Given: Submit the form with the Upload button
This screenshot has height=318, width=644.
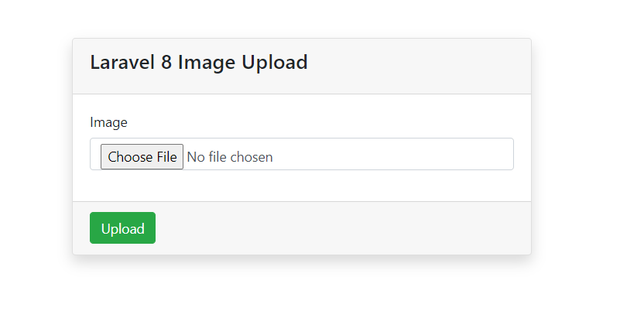Looking at the screenshot, I should tap(122, 227).
